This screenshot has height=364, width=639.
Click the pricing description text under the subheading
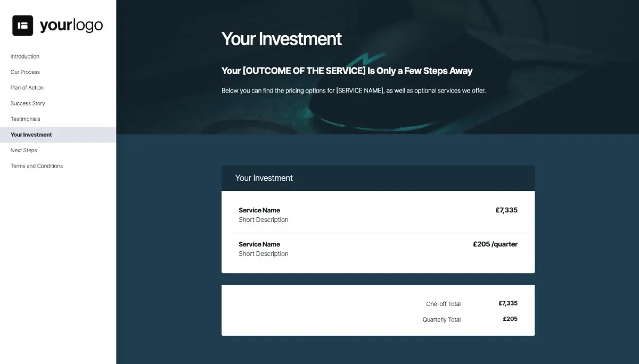click(353, 90)
